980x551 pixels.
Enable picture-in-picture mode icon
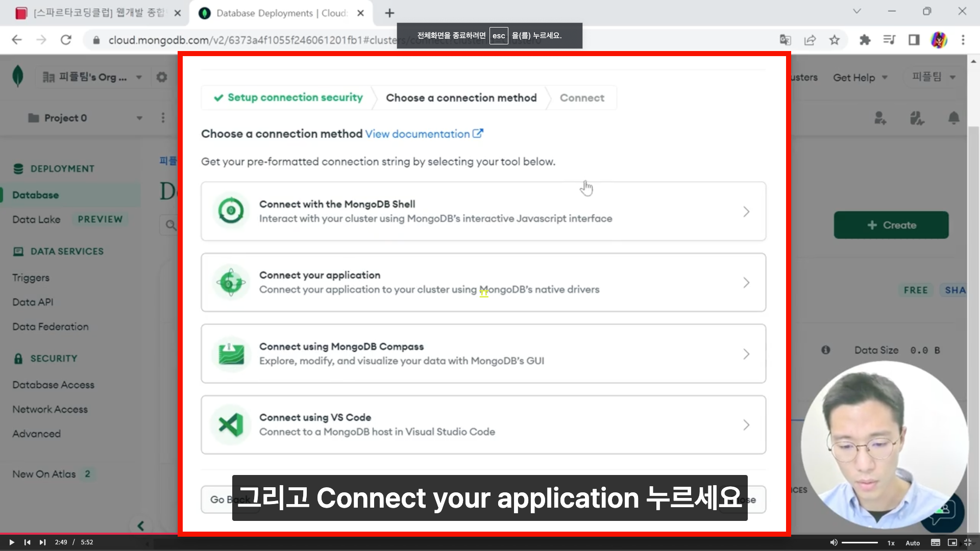click(952, 542)
